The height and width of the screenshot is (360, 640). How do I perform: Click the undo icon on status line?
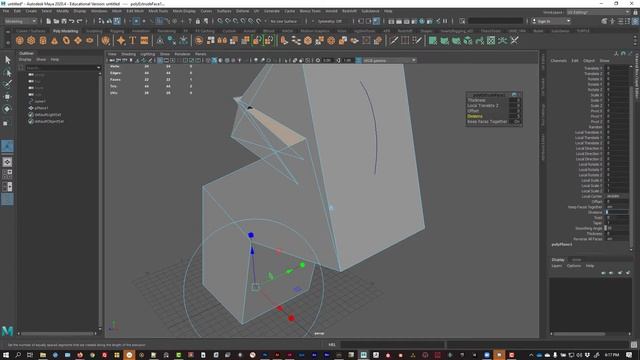[72, 21]
